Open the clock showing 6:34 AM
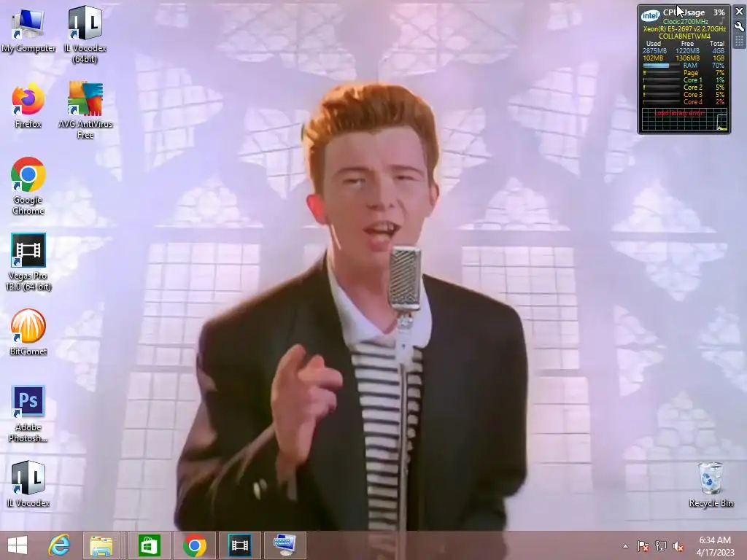 [715, 545]
